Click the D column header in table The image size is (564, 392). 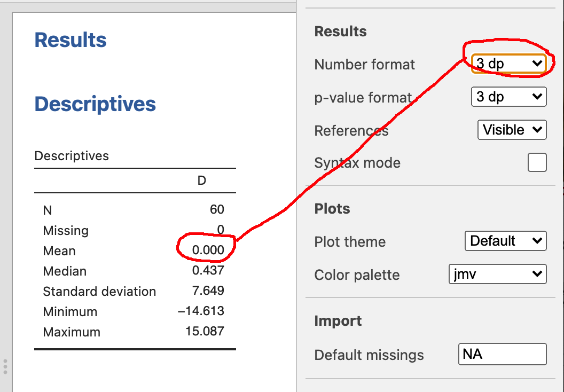[x=202, y=181]
